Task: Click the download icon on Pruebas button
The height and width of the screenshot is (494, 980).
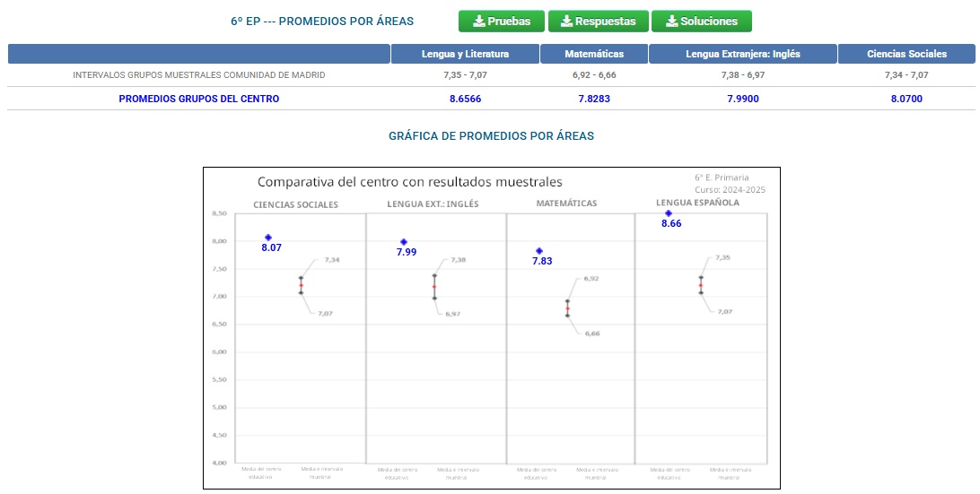Action: (x=478, y=22)
